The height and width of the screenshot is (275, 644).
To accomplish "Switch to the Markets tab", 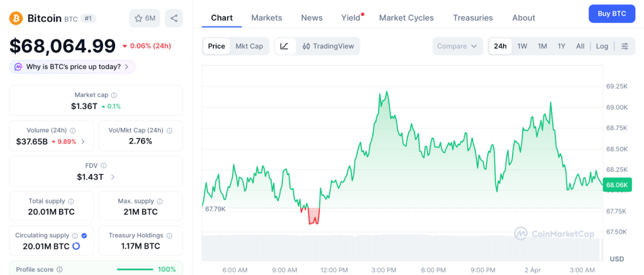I will pyautogui.click(x=267, y=18).
